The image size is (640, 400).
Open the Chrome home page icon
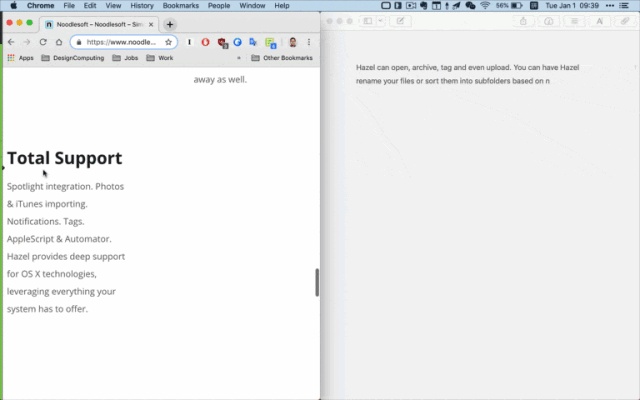(59, 42)
